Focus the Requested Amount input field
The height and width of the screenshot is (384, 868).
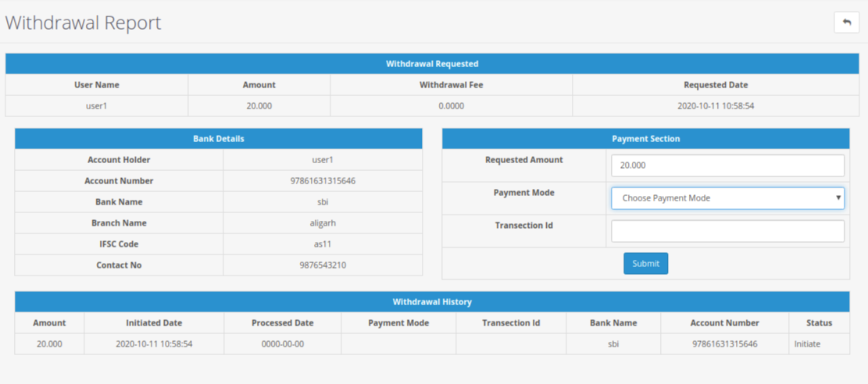727,165
